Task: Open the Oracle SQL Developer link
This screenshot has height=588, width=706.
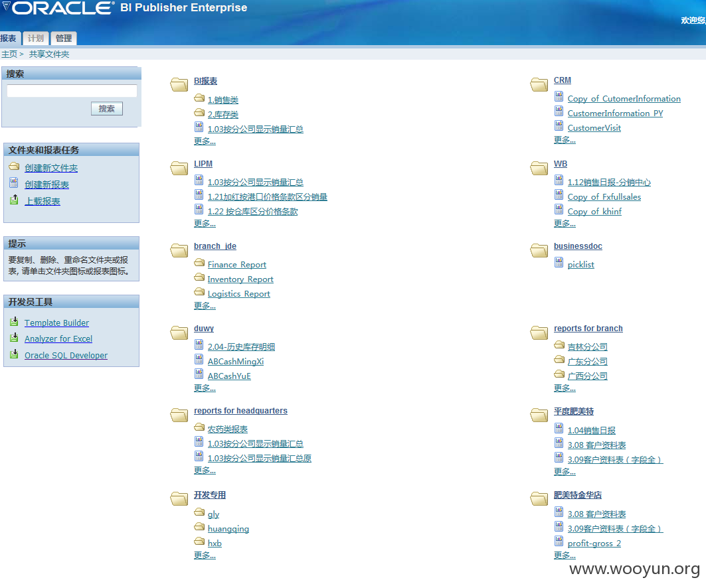Action: pyautogui.click(x=66, y=356)
